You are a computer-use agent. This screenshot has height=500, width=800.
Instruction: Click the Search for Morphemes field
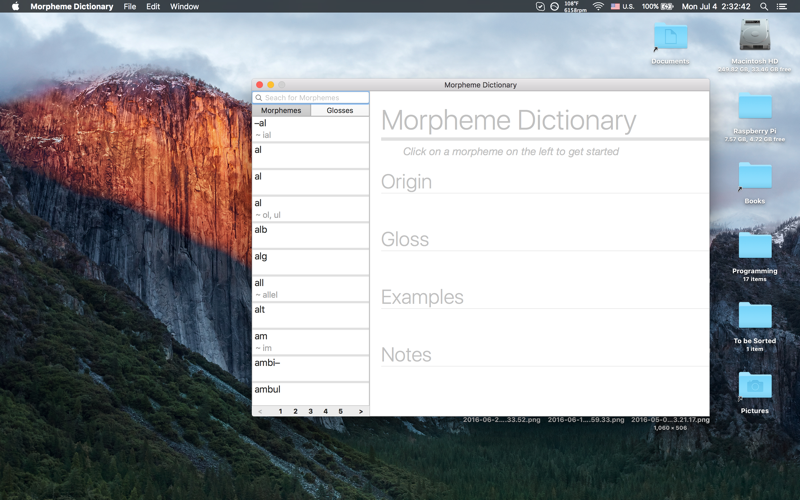[311, 97]
